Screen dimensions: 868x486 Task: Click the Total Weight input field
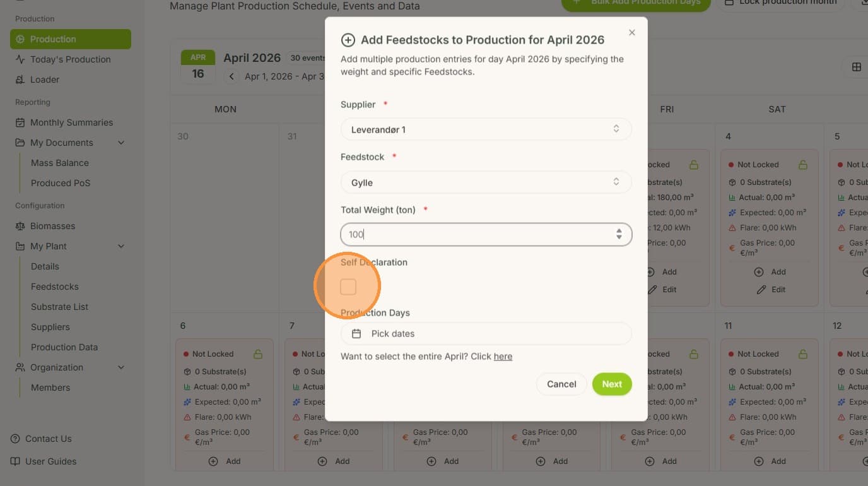[486, 234]
